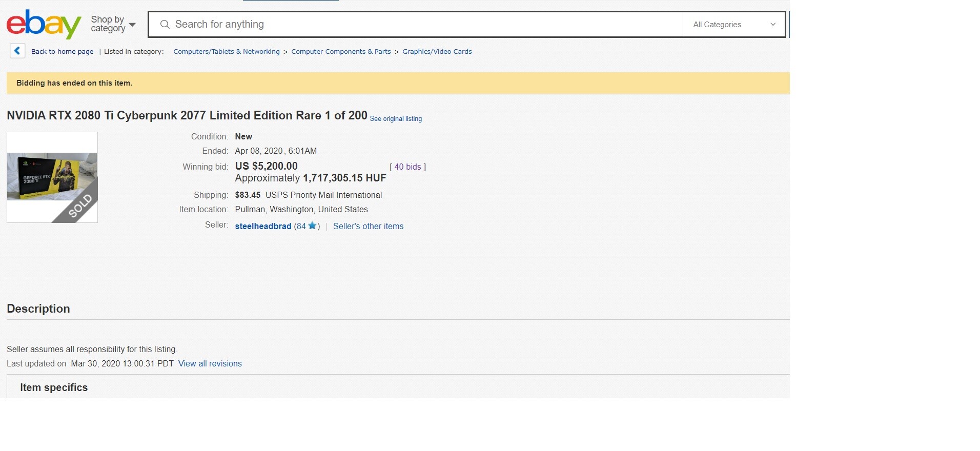Click View all revisions link
Image resolution: width=980 pixels, height=451 pixels.
point(210,364)
